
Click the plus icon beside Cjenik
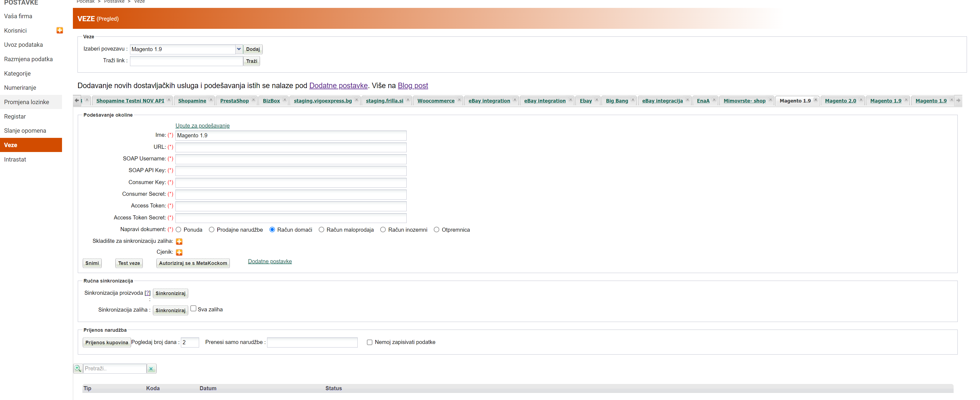pos(179,252)
